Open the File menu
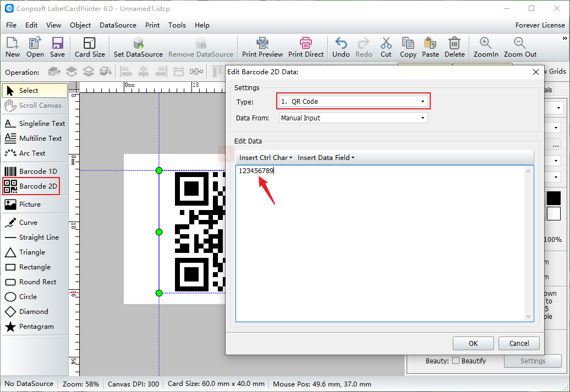This screenshot has width=570, height=392. click(x=11, y=25)
